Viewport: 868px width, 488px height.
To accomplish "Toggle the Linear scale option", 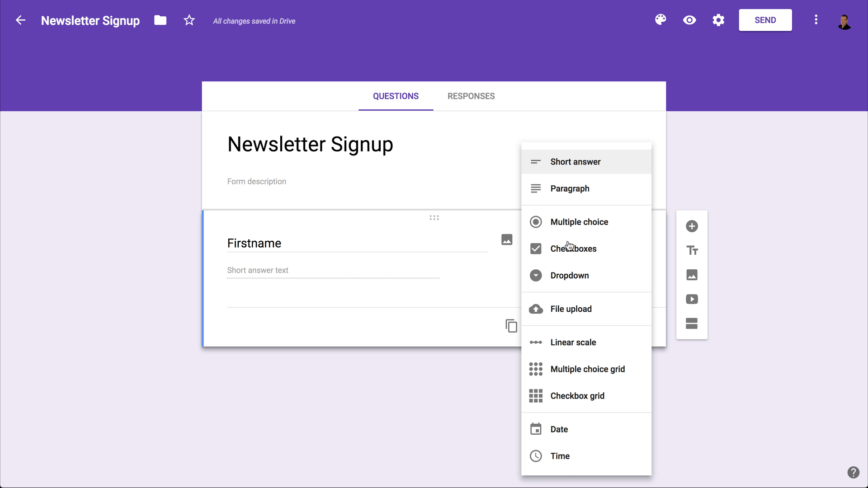I will click(573, 342).
